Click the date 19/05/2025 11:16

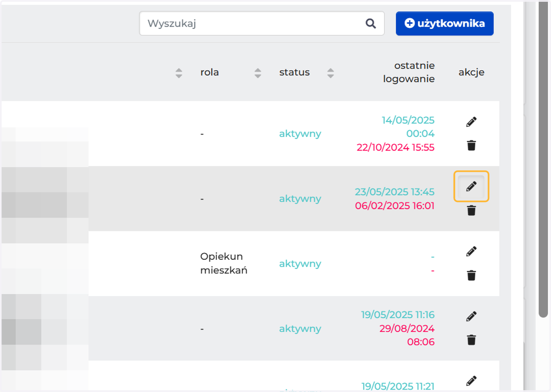tap(398, 314)
